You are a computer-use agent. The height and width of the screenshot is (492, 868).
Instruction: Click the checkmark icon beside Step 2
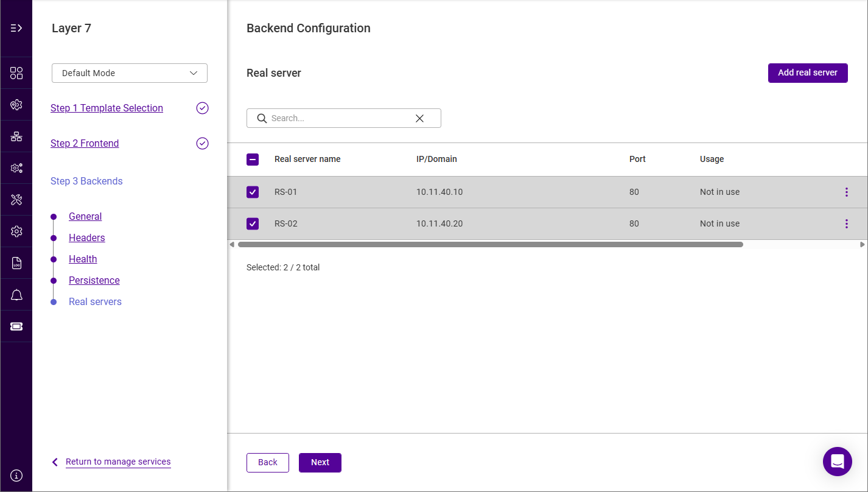pyautogui.click(x=203, y=144)
